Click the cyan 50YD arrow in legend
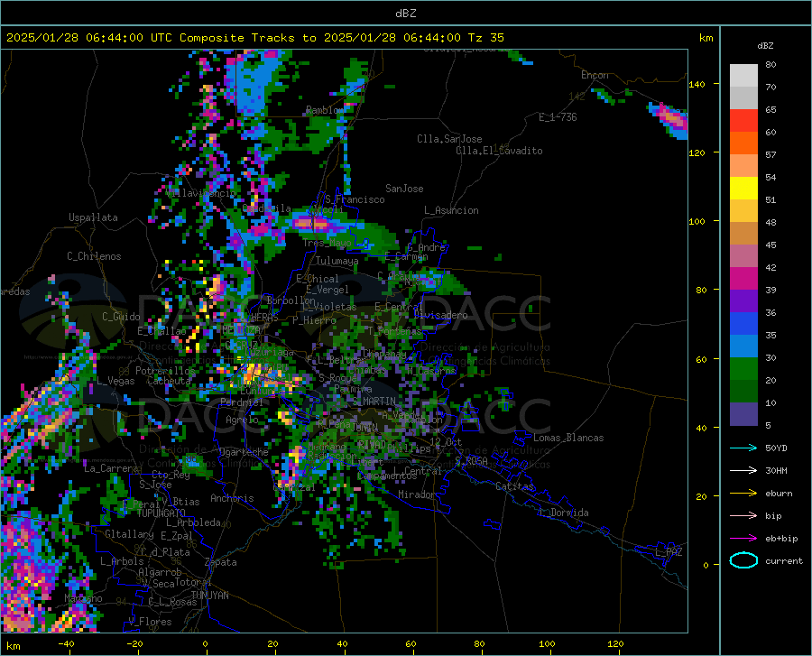 (x=743, y=448)
